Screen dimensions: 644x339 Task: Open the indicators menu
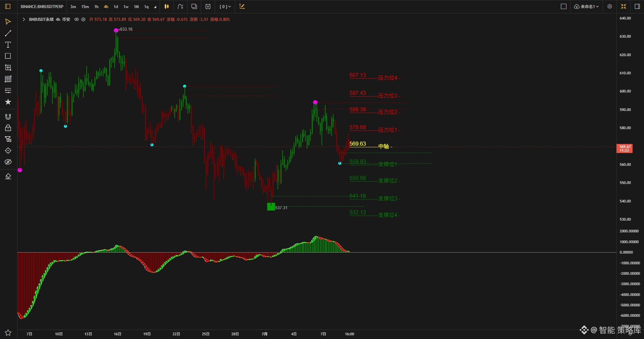coord(180,6)
